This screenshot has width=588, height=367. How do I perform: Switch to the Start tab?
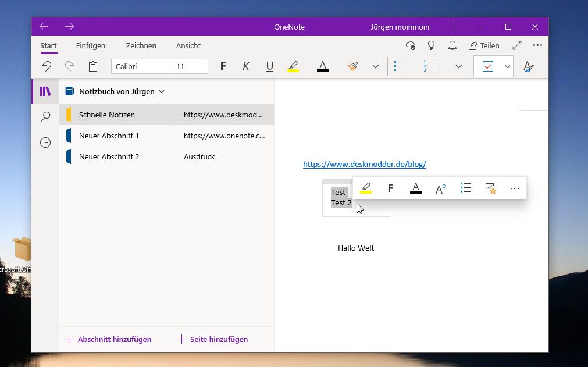48,46
